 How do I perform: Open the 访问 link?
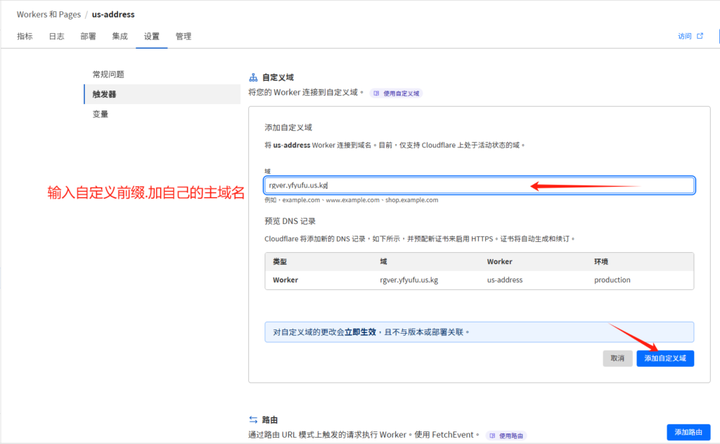tap(685, 36)
